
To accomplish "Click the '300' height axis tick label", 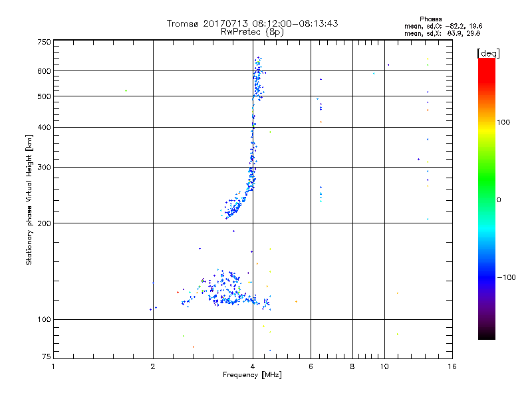I will click(x=44, y=168).
